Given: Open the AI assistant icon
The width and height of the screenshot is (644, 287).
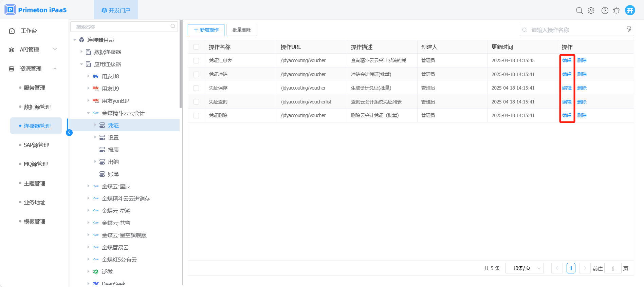Looking at the screenshot, I should pyautogui.click(x=591, y=11).
